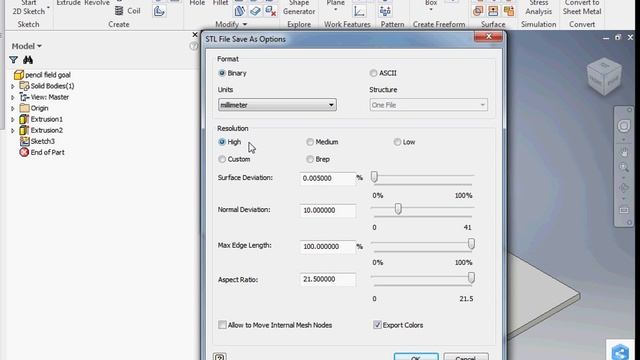Select the Orbit tool in navigation bar

tap(624, 188)
